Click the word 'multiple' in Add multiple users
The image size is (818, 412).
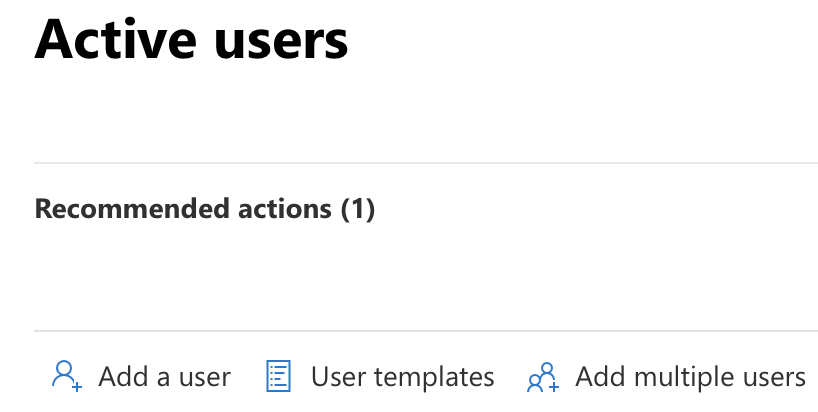[x=674, y=377]
